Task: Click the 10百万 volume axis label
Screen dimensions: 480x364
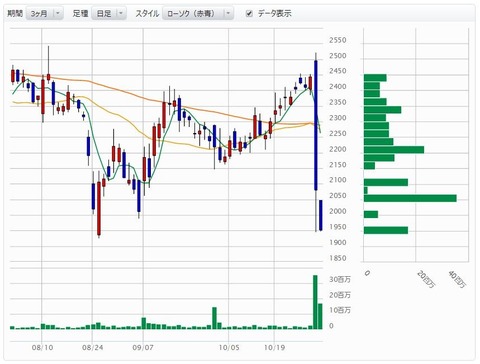Action: [340, 310]
